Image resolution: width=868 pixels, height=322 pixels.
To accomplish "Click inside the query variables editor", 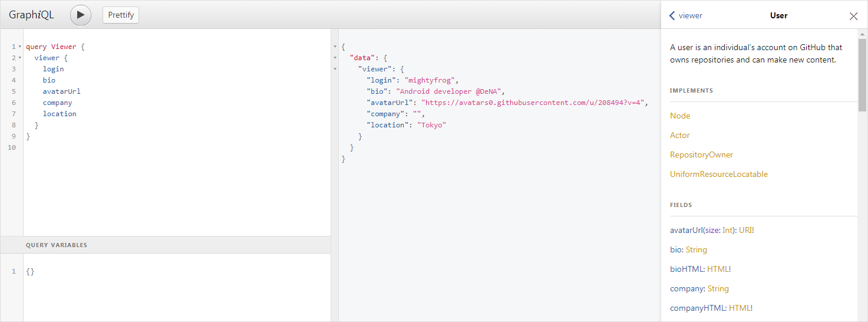I will pos(177,283).
